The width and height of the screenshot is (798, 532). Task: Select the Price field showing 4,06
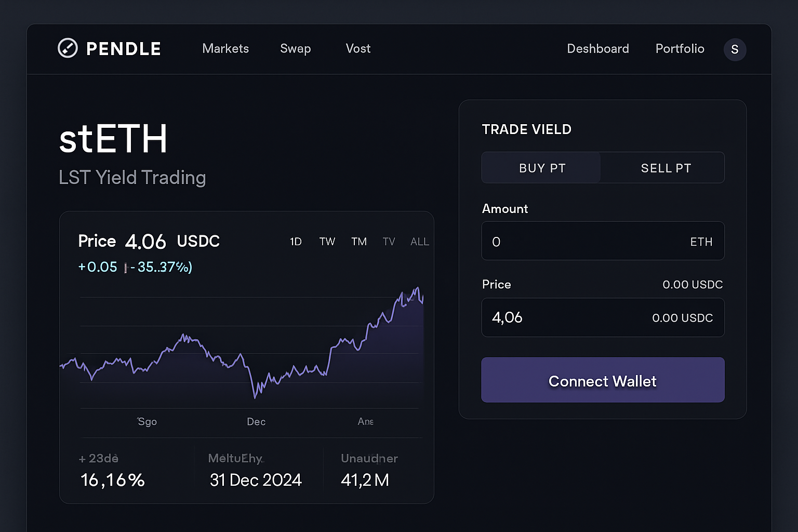click(x=603, y=317)
